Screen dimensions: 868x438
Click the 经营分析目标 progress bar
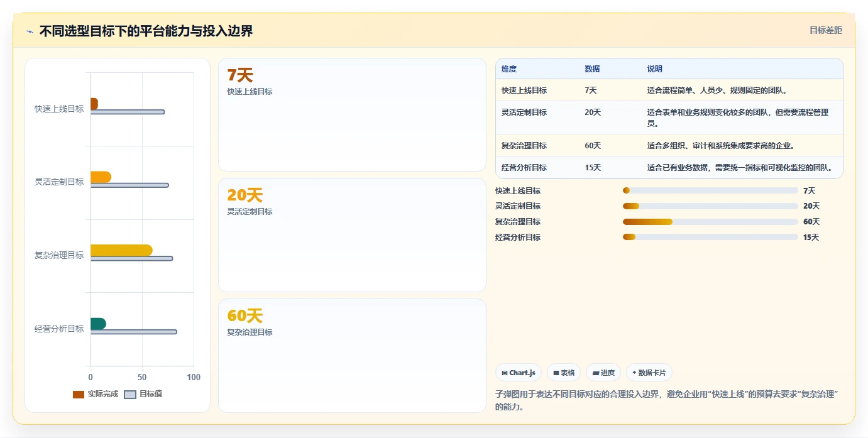click(710, 237)
